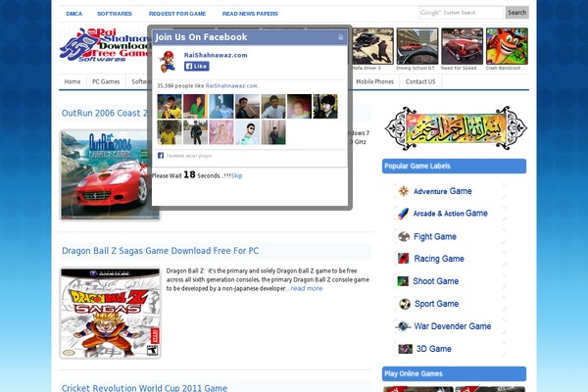Click the Arcade & Action rocket icon
Image resolution: width=588 pixels, height=392 pixels.
pos(403,214)
